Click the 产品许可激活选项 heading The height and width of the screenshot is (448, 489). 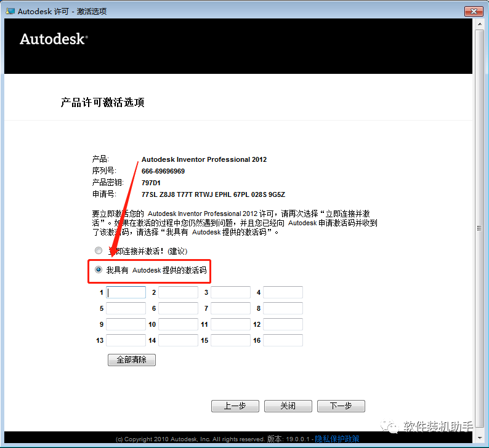(102, 102)
